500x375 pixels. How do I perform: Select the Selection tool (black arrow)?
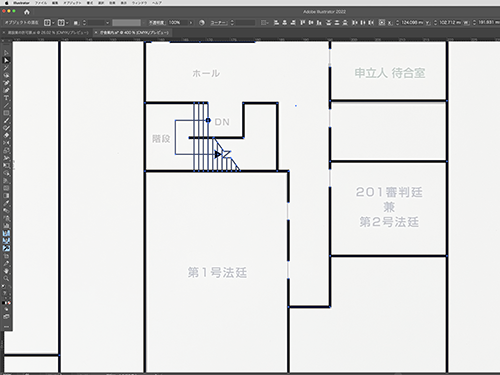[x=6, y=53]
